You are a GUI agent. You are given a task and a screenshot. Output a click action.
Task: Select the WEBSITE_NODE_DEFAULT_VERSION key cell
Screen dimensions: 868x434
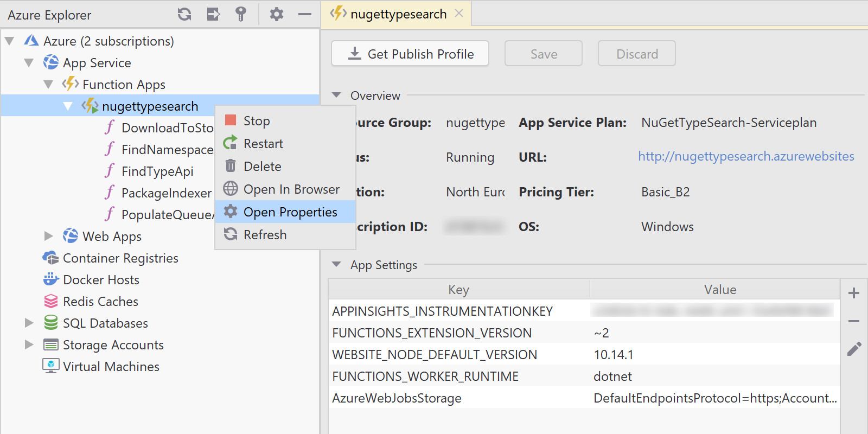[459, 354]
